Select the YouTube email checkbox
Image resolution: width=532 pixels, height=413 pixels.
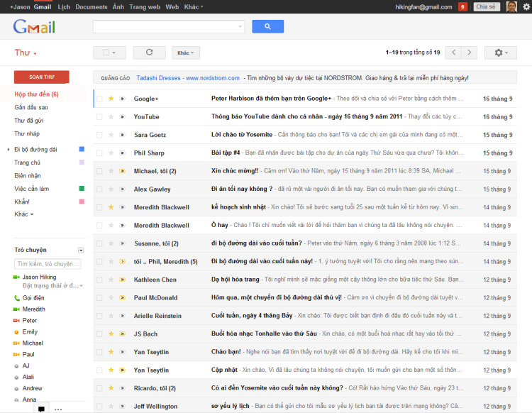tap(99, 117)
